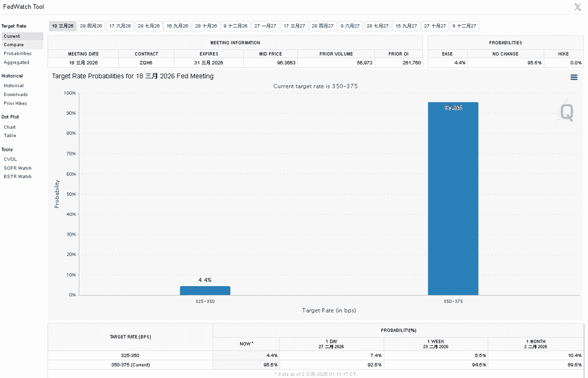This screenshot has height=378, width=588.
Task: Click the NO CHANGE value 95.6% in Probabilities
Action: [x=534, y=63]
